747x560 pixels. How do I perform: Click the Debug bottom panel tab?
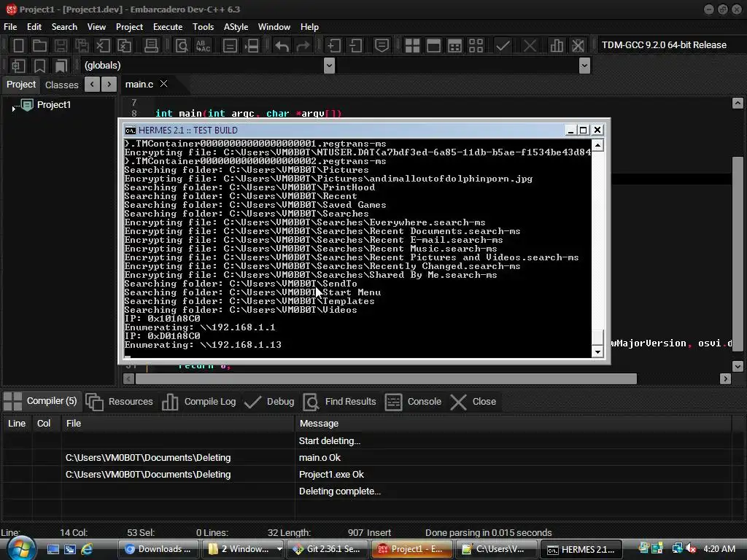coord(269,402)
